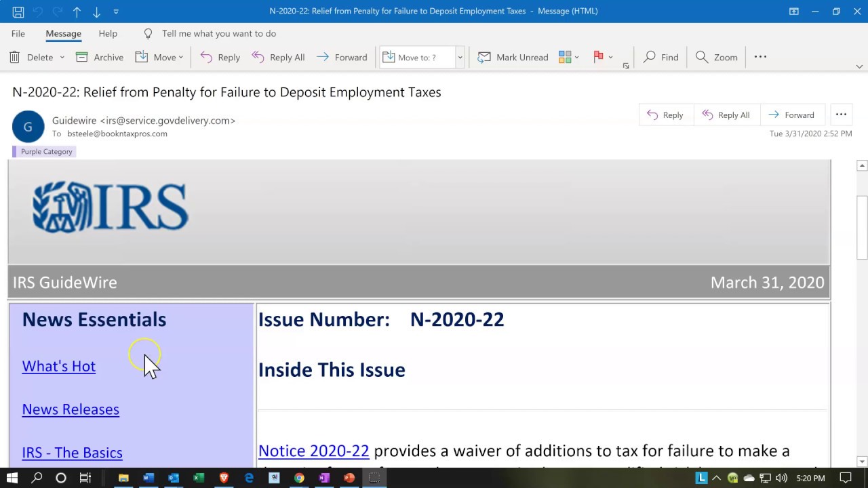The image size is (868, 488).
Task: Open more actions ellipsis in message header
Action: 841,115
